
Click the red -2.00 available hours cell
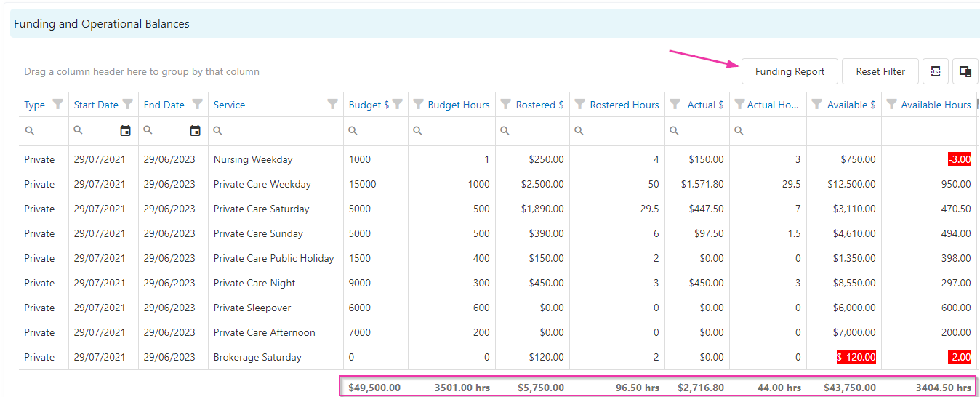(x=960, y=357)
